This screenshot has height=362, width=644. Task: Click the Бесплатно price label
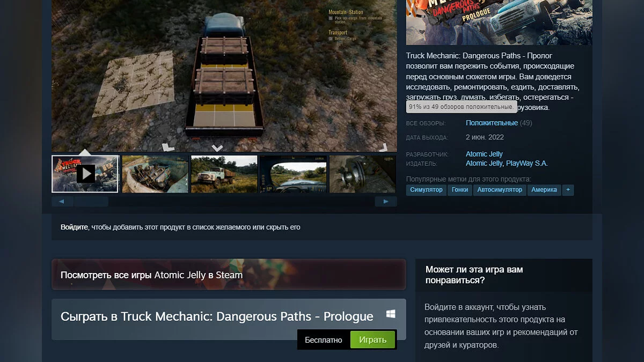tap(323, 340)
